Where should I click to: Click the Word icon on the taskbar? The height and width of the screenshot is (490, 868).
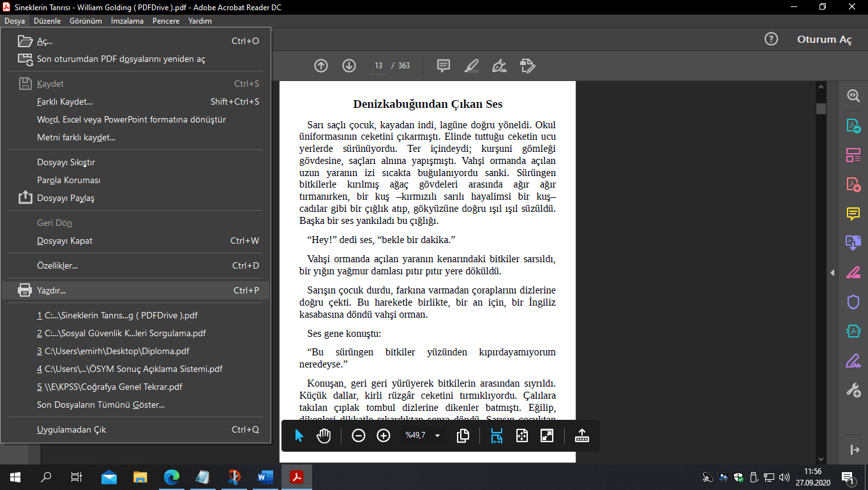point(265,476)
